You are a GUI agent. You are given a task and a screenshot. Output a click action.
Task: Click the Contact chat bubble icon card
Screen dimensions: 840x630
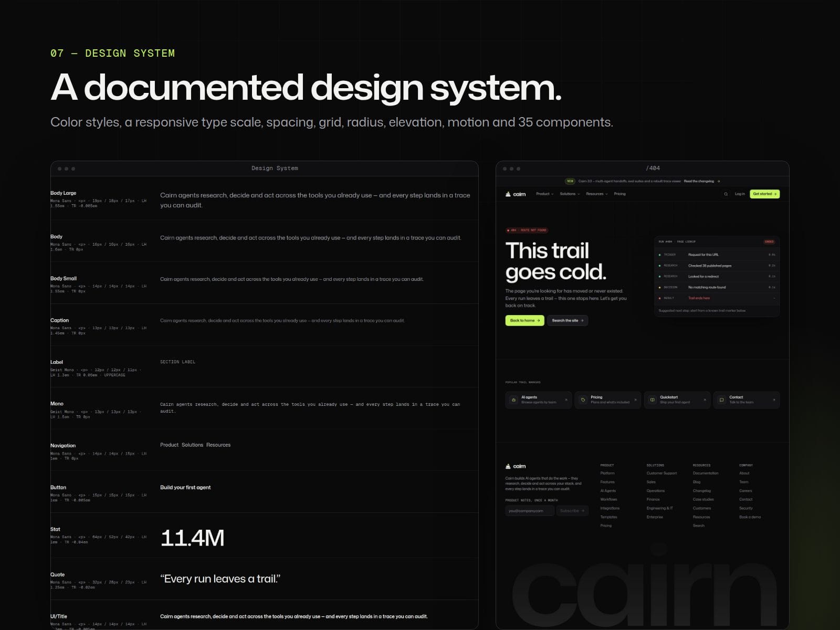click(x=747, y=400)
